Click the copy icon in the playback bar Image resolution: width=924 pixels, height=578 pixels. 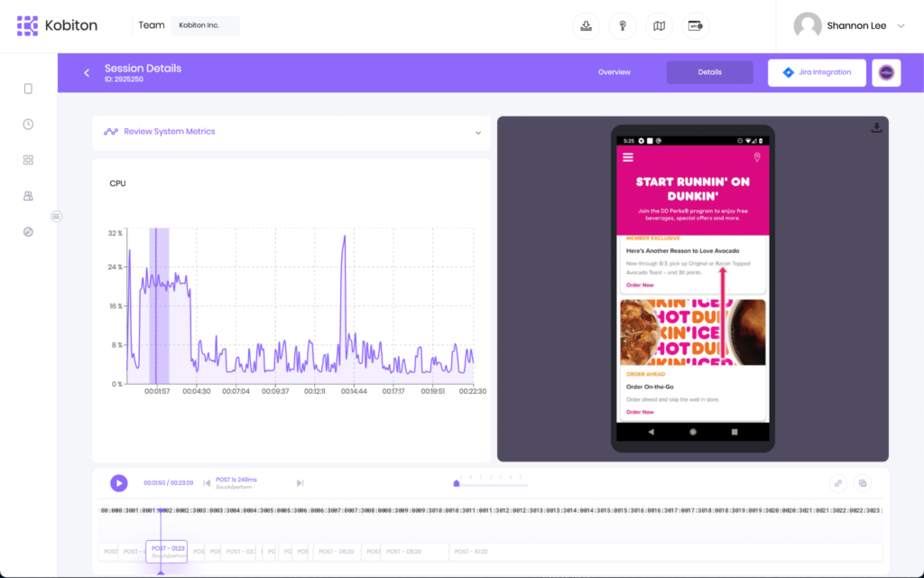(863, 483)
